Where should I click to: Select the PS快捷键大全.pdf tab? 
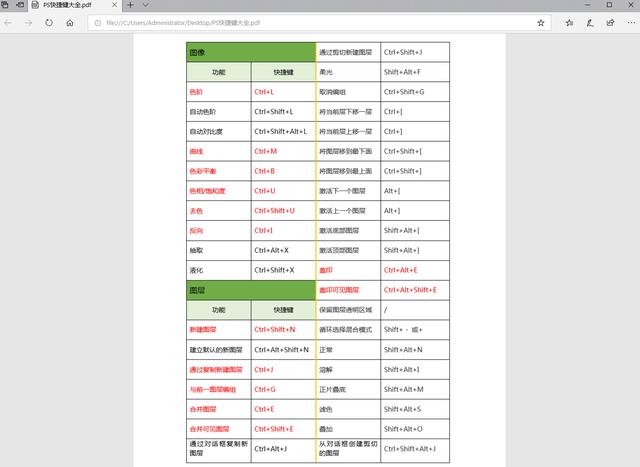coord(74,5)
